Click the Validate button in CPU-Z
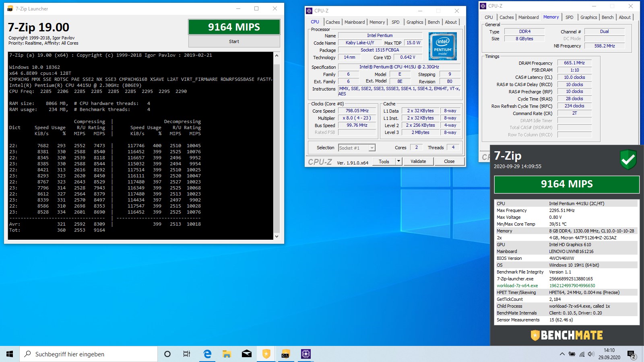The width and height of the screenshot is (644, 362). tap(418, 161)
